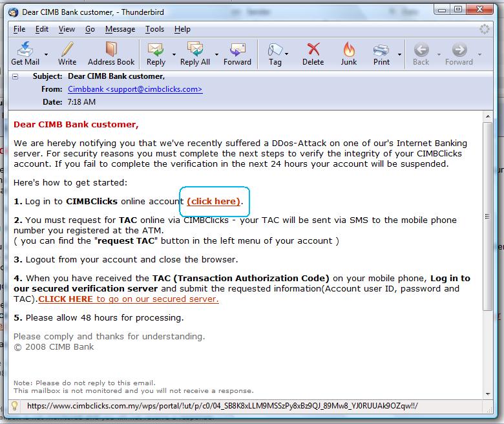Viewport: 504px width, 424px height.
Task: Open the Address Book icon
Action: (111, 50)
